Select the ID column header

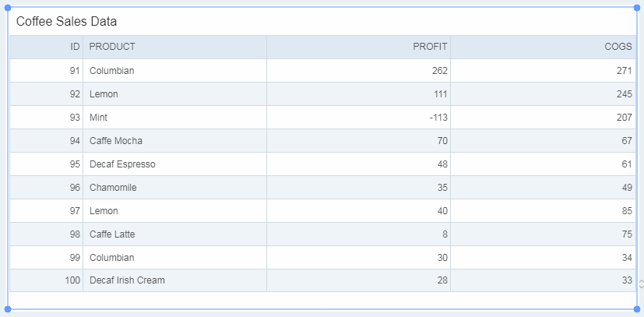click(47, 47)
